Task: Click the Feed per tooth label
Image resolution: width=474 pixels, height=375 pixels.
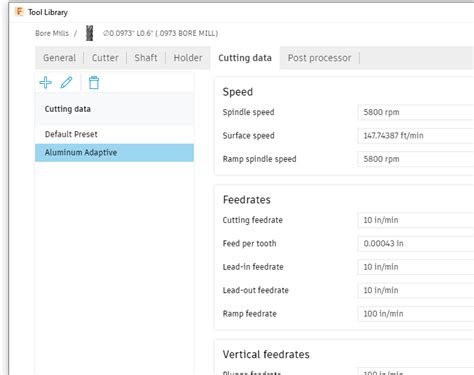Action: 249,244
